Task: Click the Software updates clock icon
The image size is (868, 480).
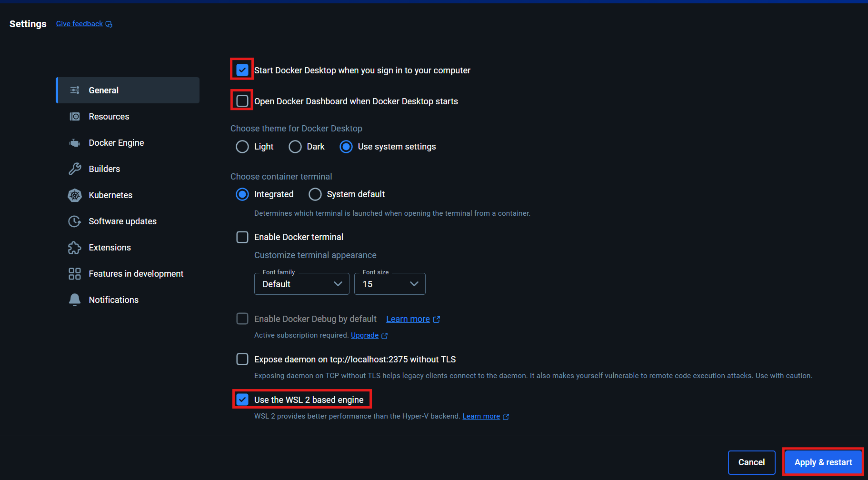Action: click(x=75, y=221)
